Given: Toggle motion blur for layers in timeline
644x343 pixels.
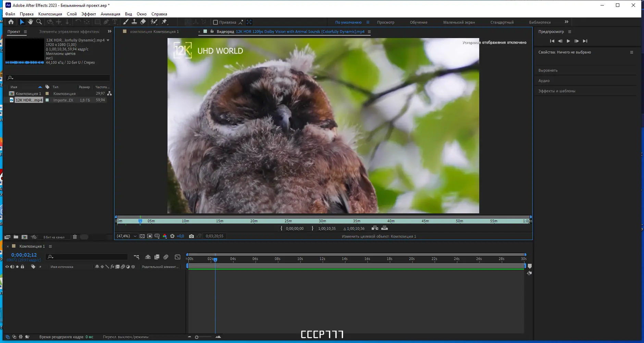Looking at the screenshot, I should 166,257.
